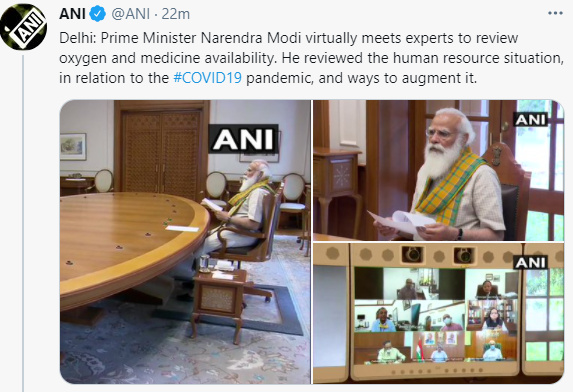
Task: Click the flag in the video-call grid
Action: click(420, 349)
